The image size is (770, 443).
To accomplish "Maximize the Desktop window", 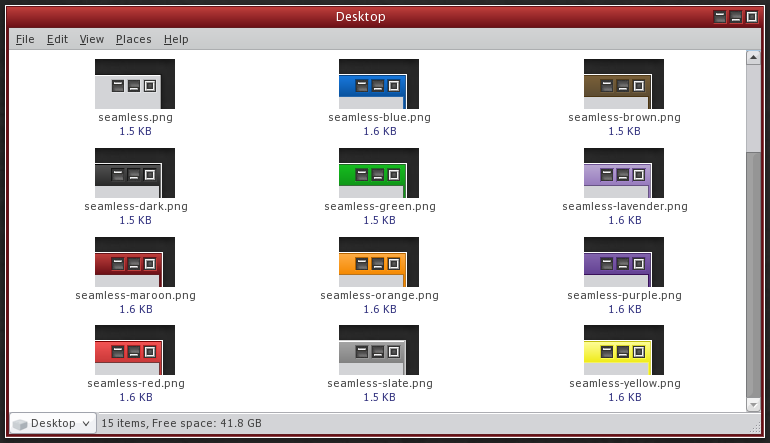I will click(752, 17).
